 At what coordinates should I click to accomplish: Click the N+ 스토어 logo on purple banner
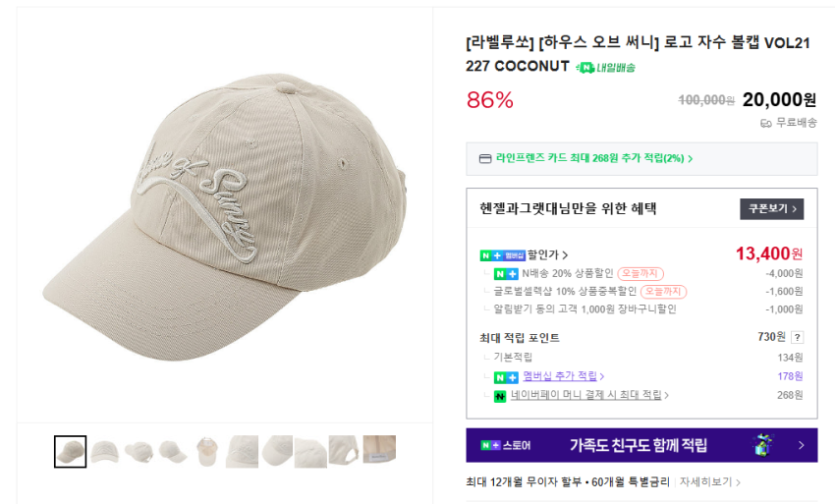click(505, 445)
